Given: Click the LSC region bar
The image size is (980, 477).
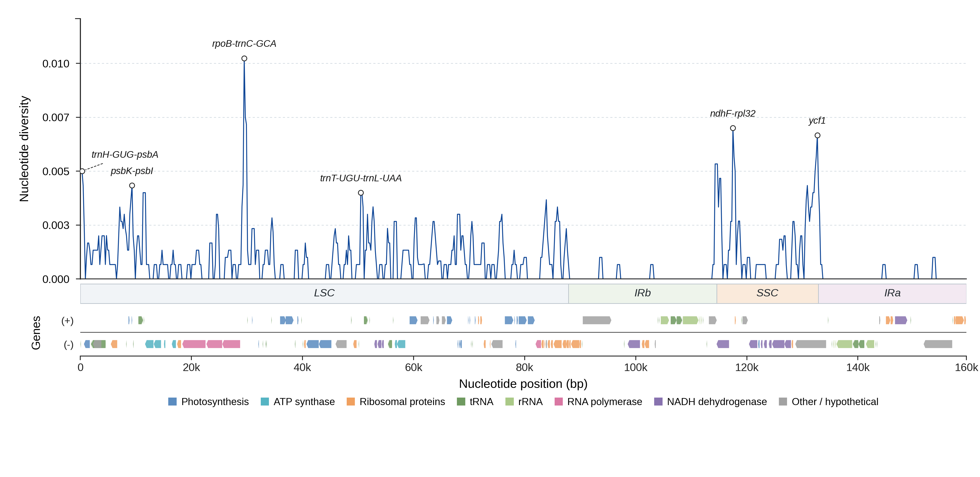Looking at the screenshot, I should [x=324, y=293].
